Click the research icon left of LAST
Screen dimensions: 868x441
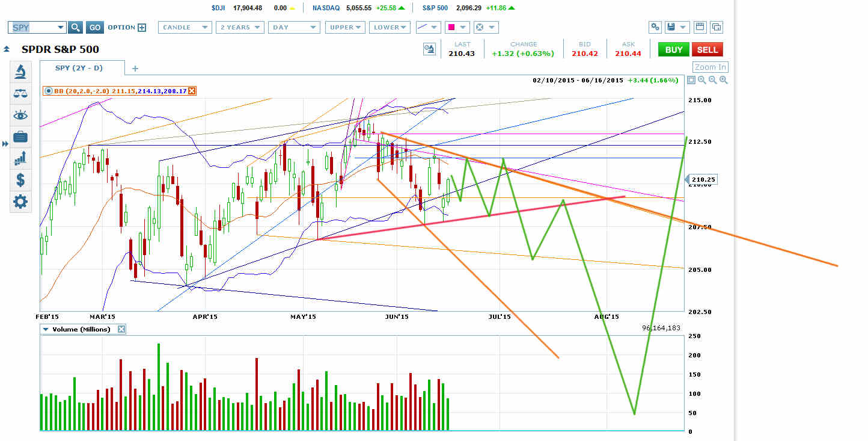pos(429,49)
